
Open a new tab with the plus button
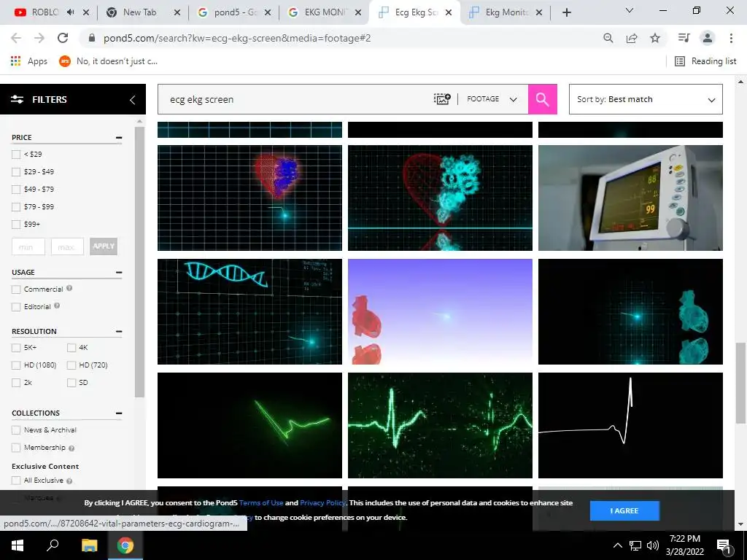pos(566,13)
